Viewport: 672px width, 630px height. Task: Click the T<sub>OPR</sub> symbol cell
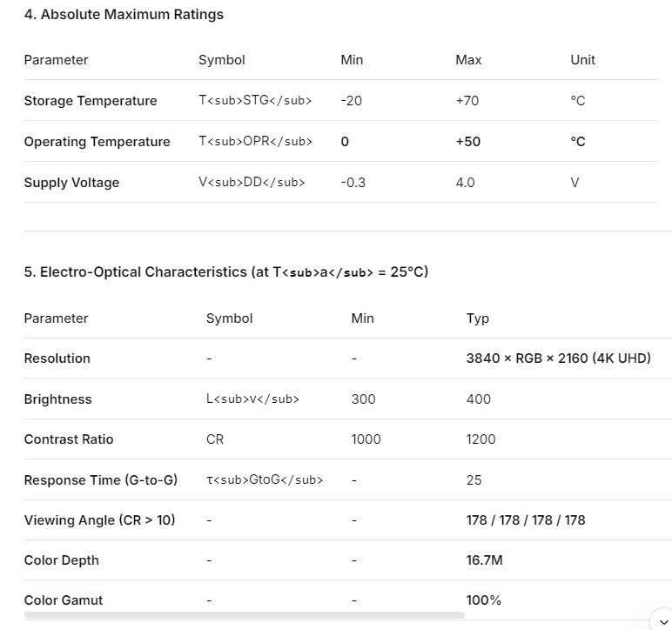(254, 142)
